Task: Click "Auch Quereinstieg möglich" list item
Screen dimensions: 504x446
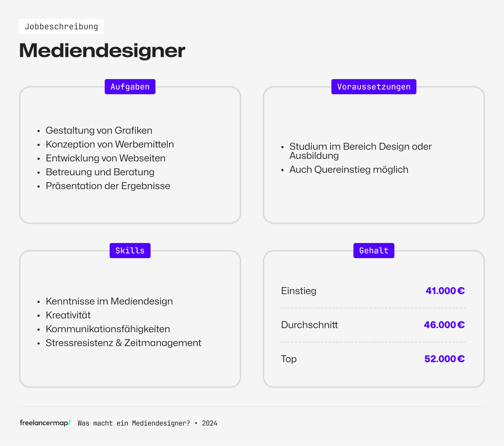Action: click(349, 170)
